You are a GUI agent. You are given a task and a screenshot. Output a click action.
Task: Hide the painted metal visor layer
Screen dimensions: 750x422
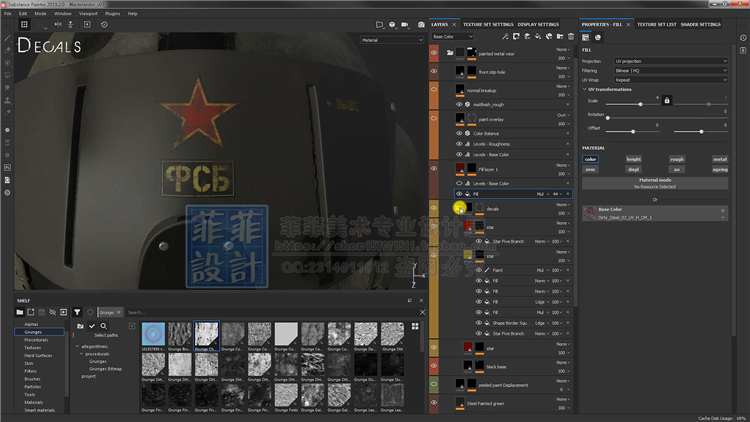point(434,53)
